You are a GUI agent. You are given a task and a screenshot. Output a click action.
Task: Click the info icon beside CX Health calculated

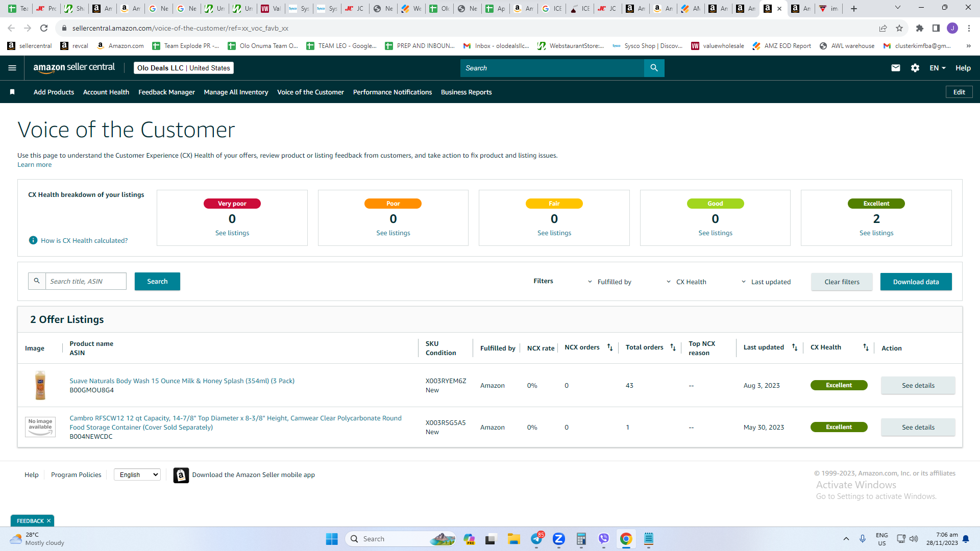tap(33, 240)
